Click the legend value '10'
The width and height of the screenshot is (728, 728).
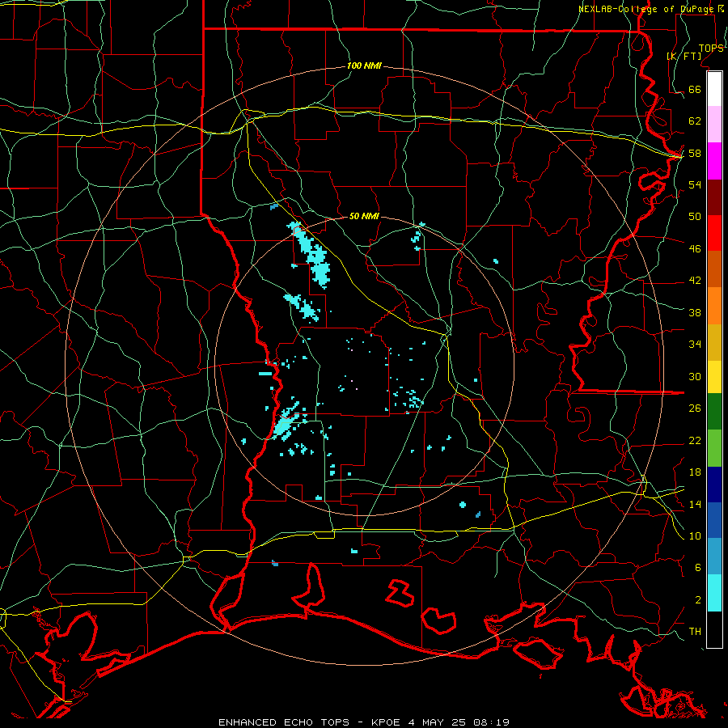pyautogui.click(x=695, y=536)
